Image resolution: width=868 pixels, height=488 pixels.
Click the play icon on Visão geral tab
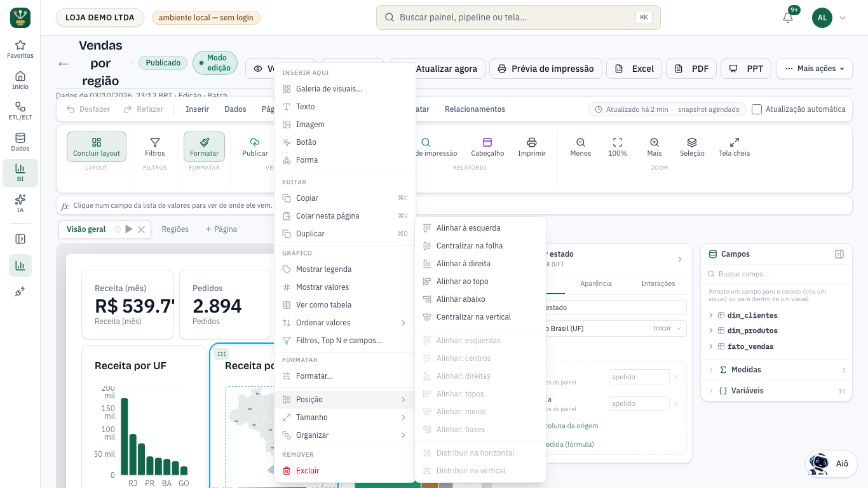[x=129, y=229]
